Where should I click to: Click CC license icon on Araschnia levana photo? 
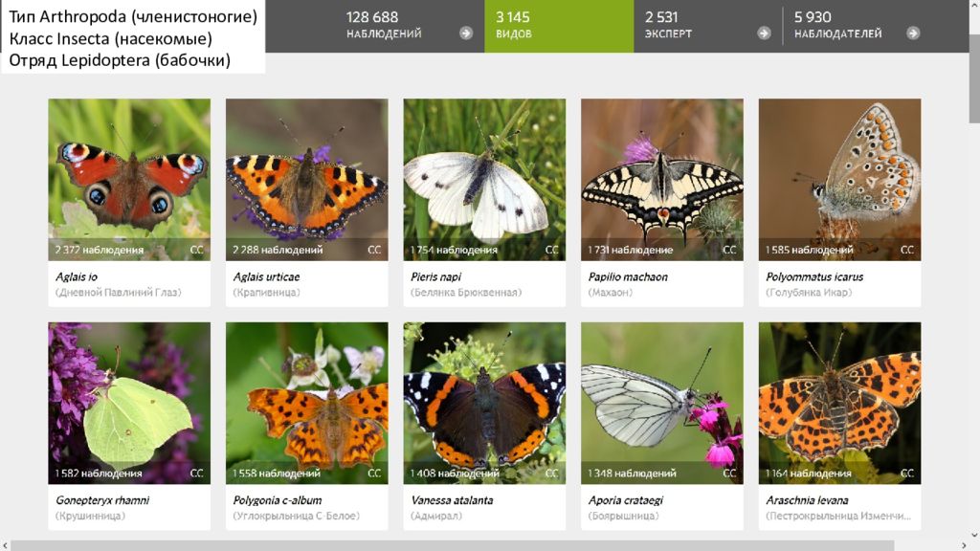pos(907,474)
